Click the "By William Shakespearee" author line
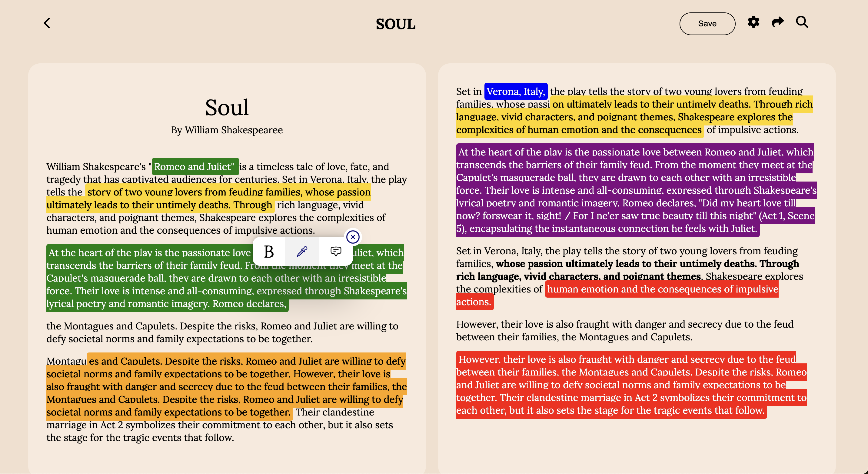The width and height of the screenshot is (868, 474). click(x=227, y=130)
